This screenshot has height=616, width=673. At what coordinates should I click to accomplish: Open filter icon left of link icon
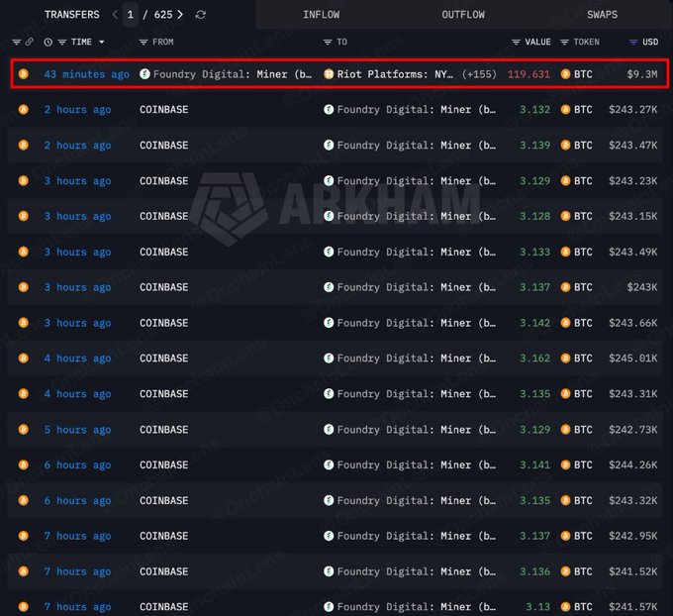coord(16,43)
